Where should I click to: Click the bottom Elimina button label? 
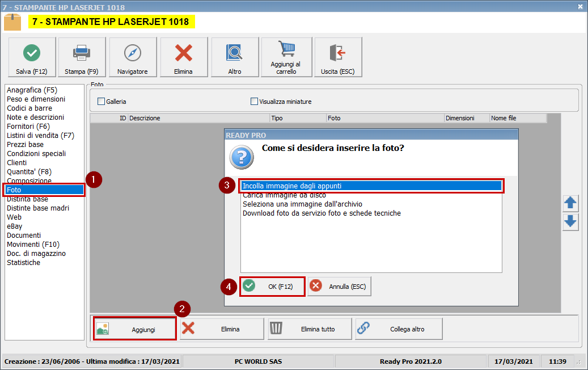point(230,329)
